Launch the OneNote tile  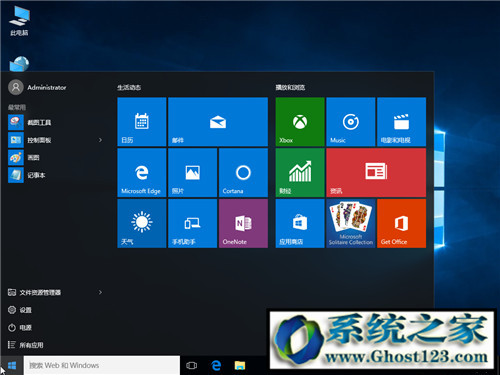pos(243,223)
